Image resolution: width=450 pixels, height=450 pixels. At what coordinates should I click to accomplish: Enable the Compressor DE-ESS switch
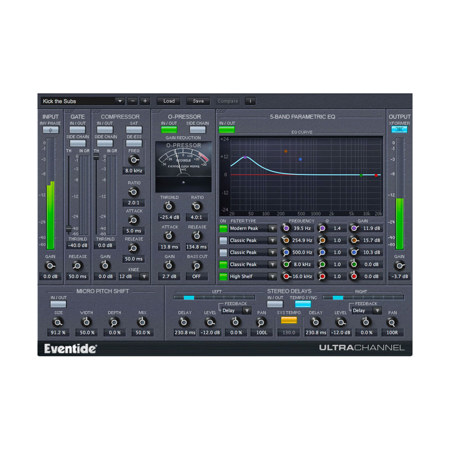pos(134,143)
